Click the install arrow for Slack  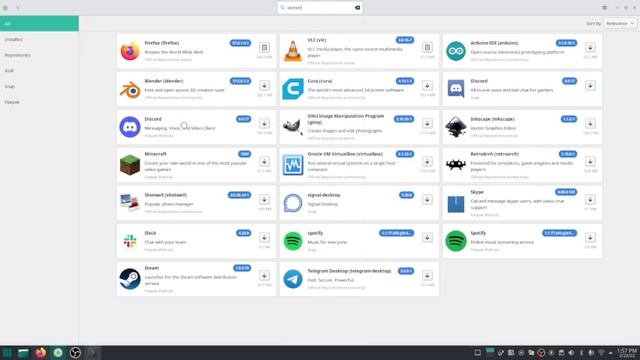point(264,237)
